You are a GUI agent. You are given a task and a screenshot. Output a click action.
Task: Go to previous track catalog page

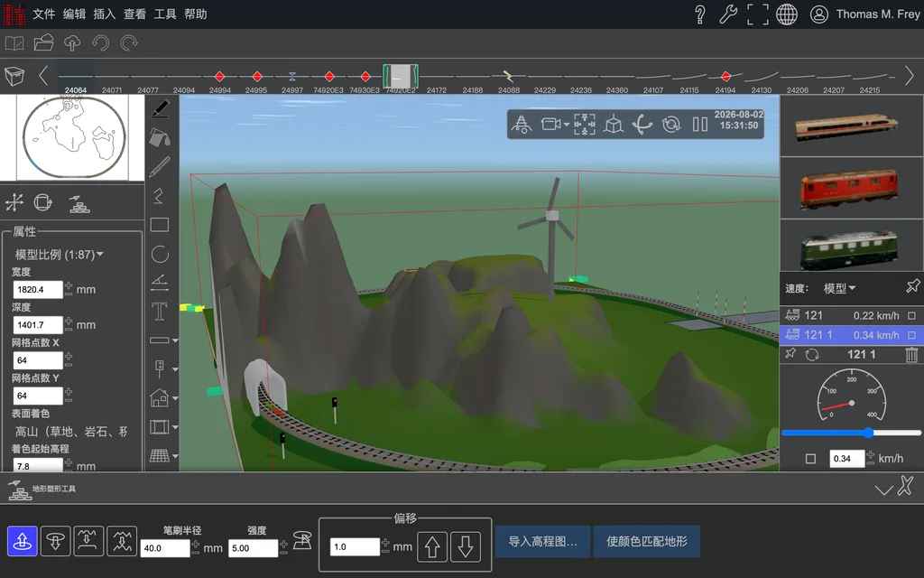point(43,76)
